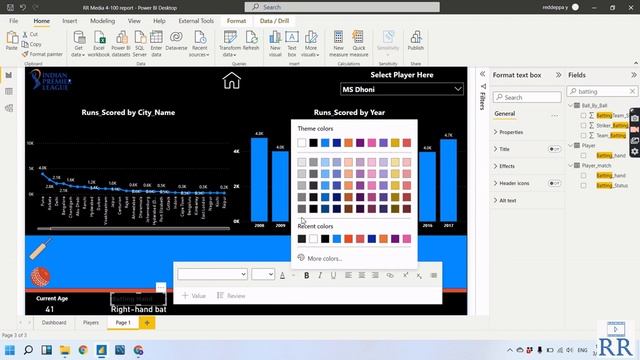This screenshot has height=360, width=640.
Task: Apply bold formatting in text box toolbar
Action: pos(307,276)
